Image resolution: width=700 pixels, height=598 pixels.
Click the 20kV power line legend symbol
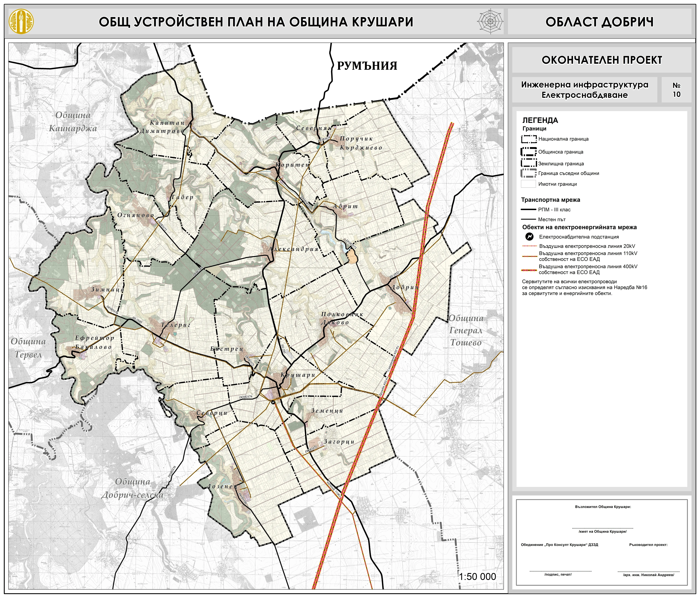click(x=529, y=246)
